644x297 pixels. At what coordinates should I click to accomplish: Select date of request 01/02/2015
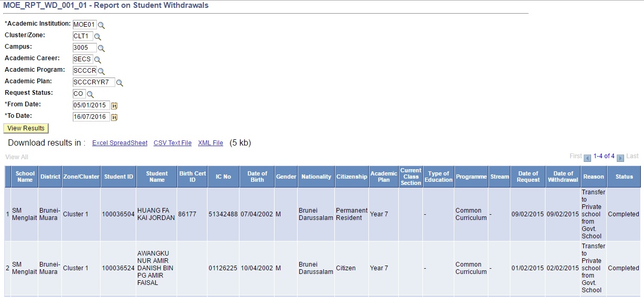point(528,268)
